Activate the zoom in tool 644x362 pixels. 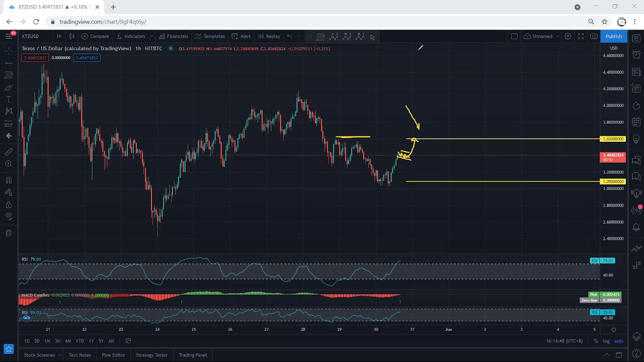[x=9, y=164]
